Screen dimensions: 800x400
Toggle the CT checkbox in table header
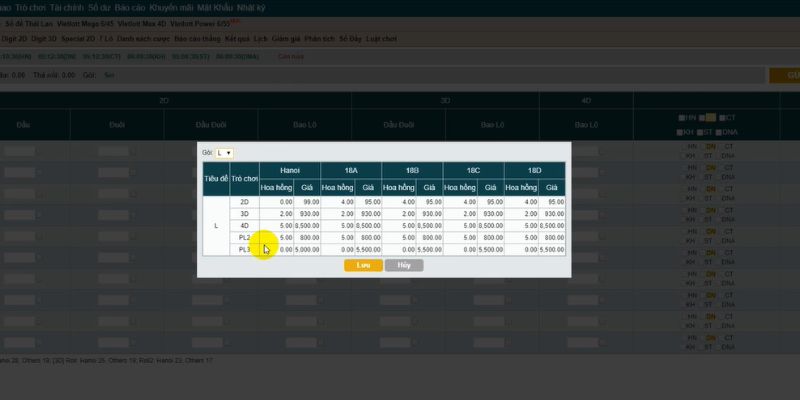[721, 118]
